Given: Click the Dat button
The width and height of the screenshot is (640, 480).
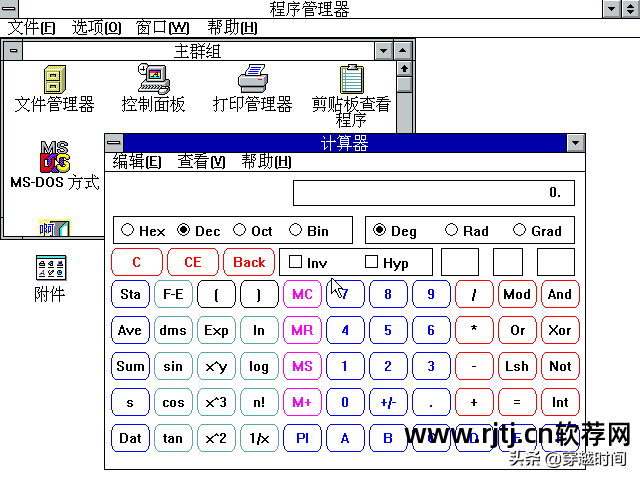Looking at the screenshot, I should click(x=130, y=438).
